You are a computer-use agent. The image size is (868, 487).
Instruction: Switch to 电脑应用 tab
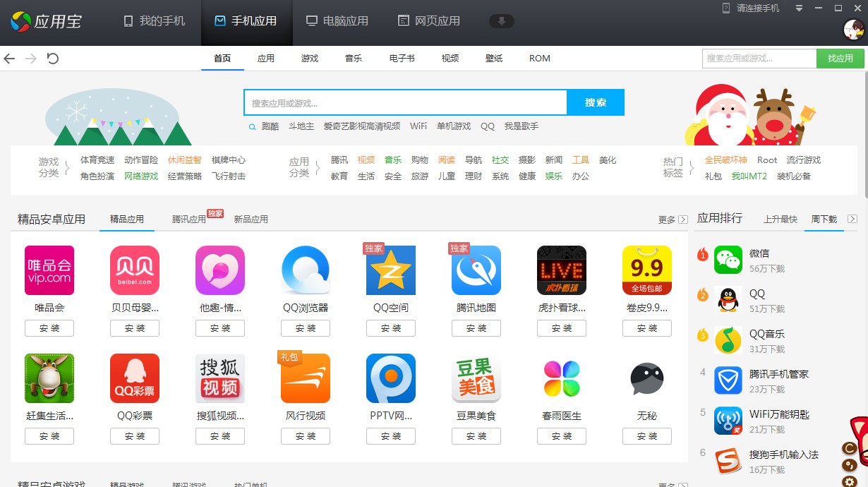(337, 21)
